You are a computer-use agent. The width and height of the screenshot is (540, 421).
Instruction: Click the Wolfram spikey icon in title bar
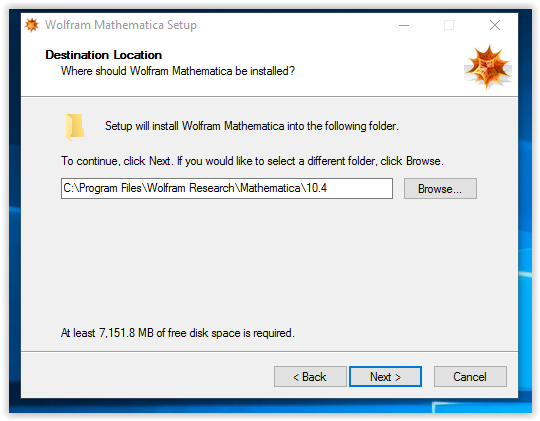(x=32, y=25)
